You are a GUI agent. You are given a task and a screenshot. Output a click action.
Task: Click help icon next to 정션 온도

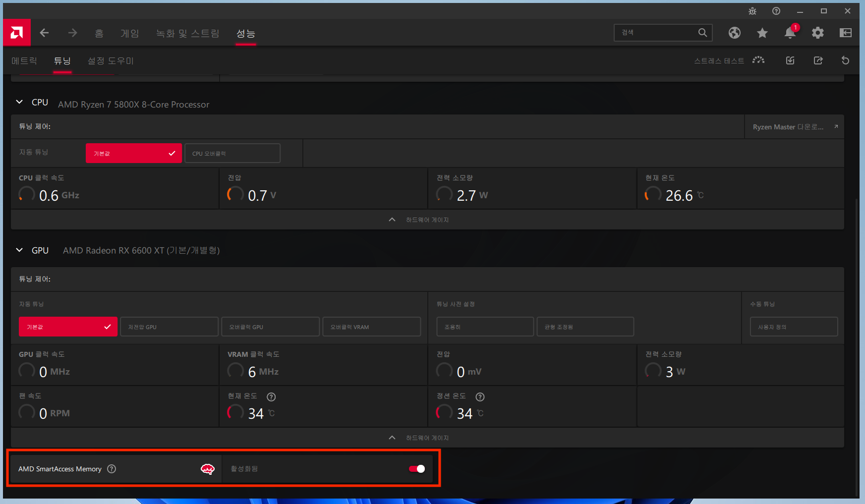(480, 397)
